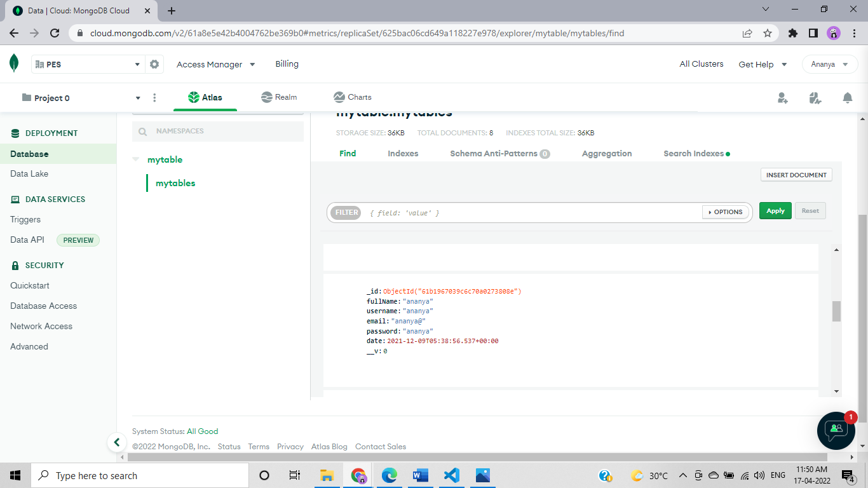Switch to the Realm tab
868x488 pixels.
click(x=279, y=97)
